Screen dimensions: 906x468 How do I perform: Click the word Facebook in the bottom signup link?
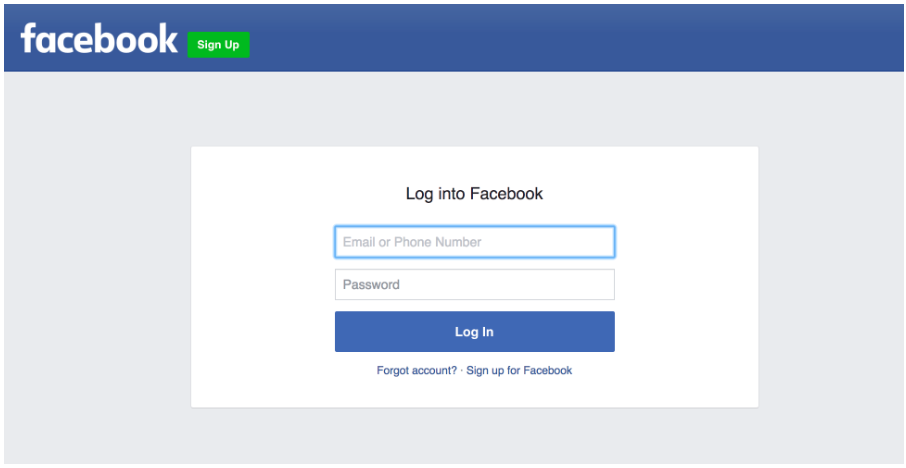tap(547, 370)
